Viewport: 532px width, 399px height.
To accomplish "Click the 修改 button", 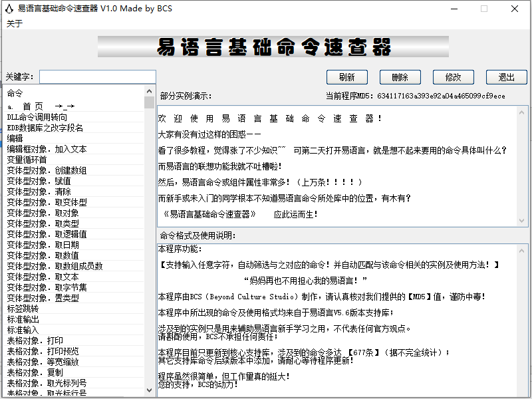I will pyautogui.click(x=454, y=77).
